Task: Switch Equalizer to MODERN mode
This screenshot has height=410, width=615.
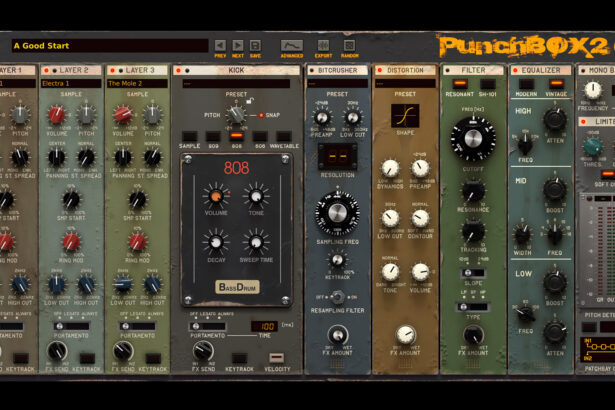Action: pyautogui.click(x=526, y=84)
